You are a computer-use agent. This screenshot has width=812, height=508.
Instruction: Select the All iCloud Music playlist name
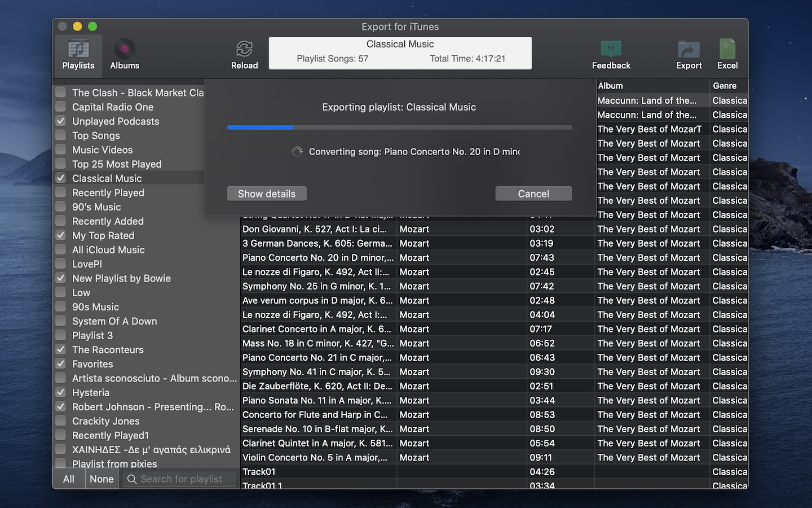(108, 249)
